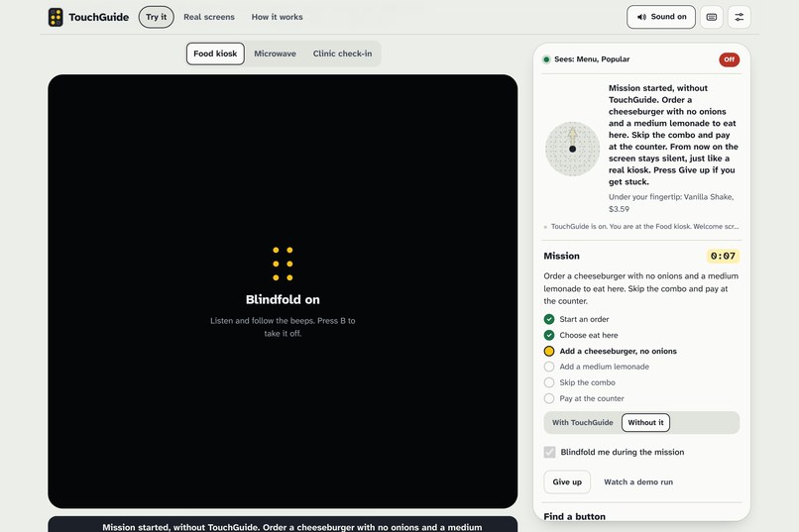Click the Pay at the counter circle
799x532 pixels.
(549, 398)
